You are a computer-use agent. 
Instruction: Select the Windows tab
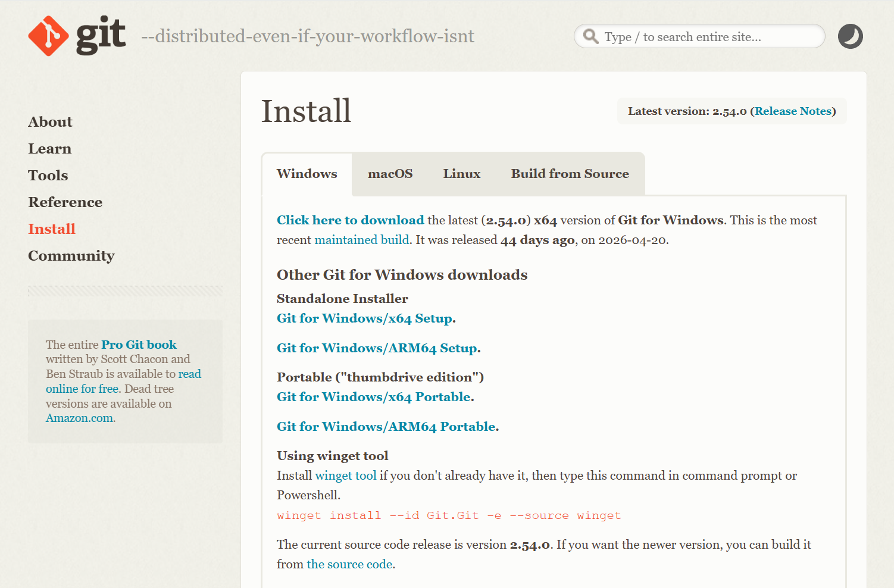[307, 174]
